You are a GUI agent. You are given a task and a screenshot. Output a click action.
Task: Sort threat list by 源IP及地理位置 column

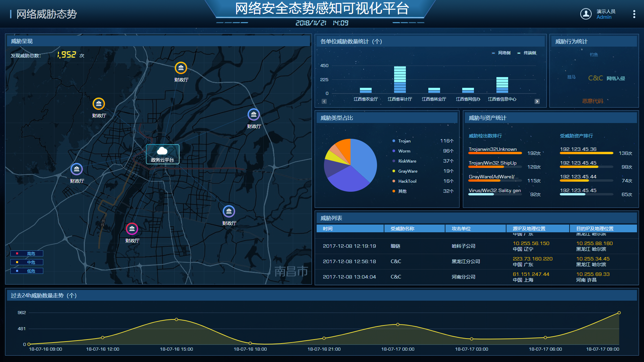coord(538,229)
